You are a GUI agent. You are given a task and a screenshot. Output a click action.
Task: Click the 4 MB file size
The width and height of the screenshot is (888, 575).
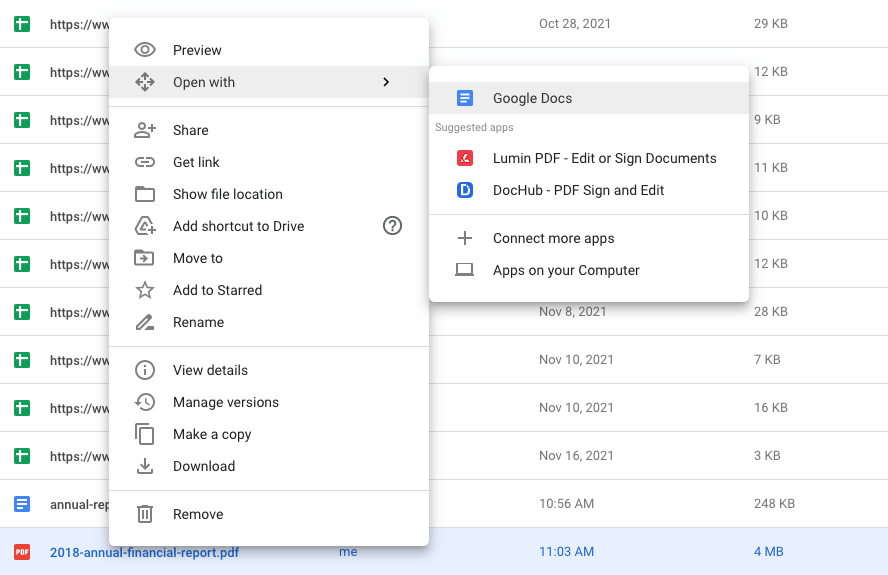click(769, 552)
